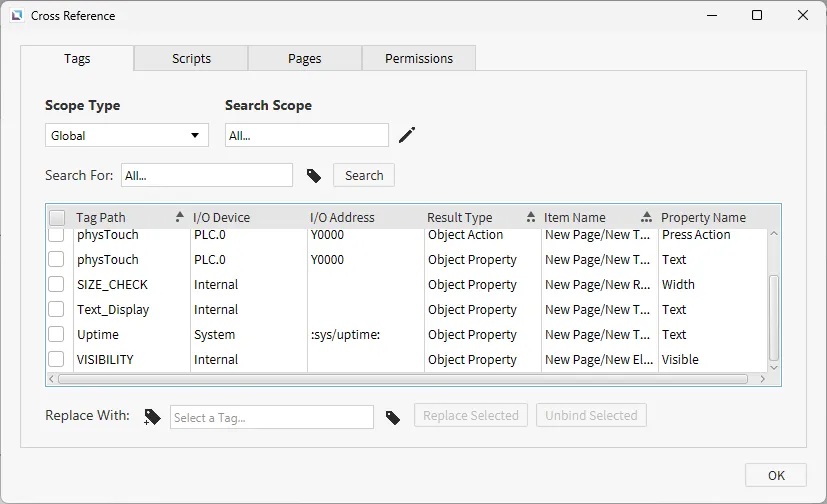The height and width of the screenshot is (504, 827).
Task: Click the pencil icon beside Search Scope
Action: [x=406, y=135]
